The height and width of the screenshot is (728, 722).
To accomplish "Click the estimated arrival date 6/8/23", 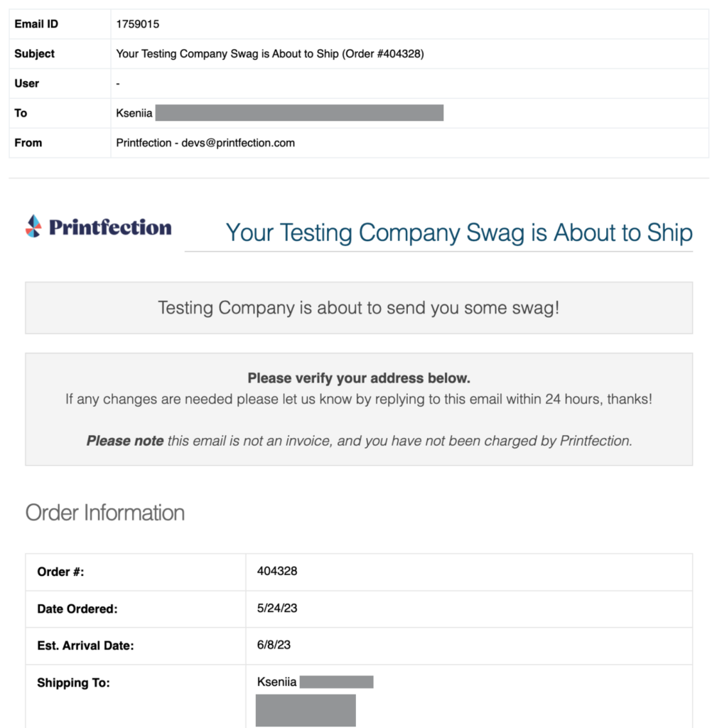I will coord(274,646).
